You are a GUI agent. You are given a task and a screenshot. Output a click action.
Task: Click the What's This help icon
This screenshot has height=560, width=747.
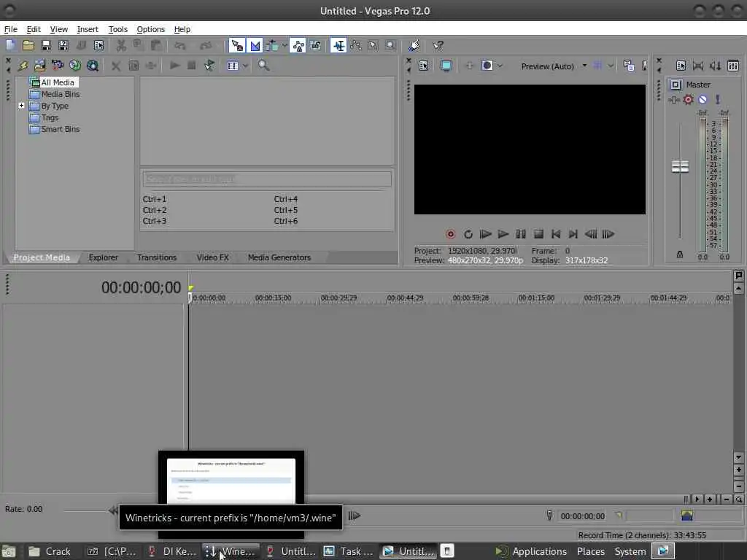[x=438, y=46]
